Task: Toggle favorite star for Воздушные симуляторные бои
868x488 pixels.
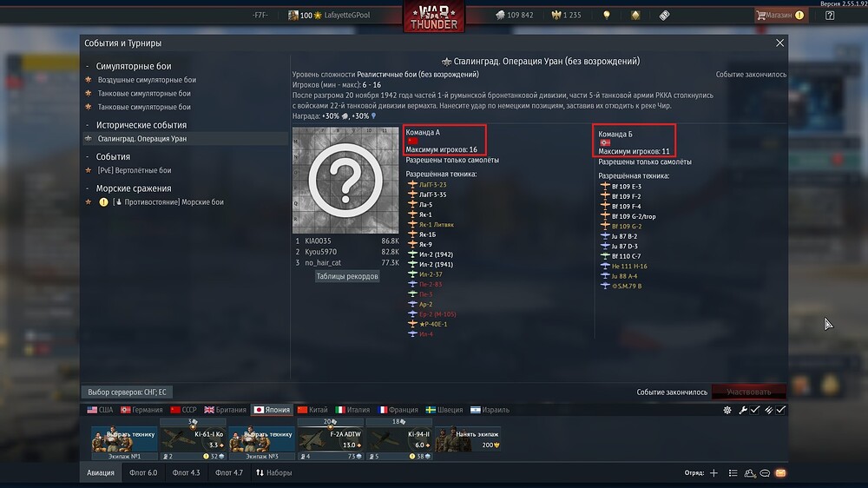Action: (x=88, y=80)
